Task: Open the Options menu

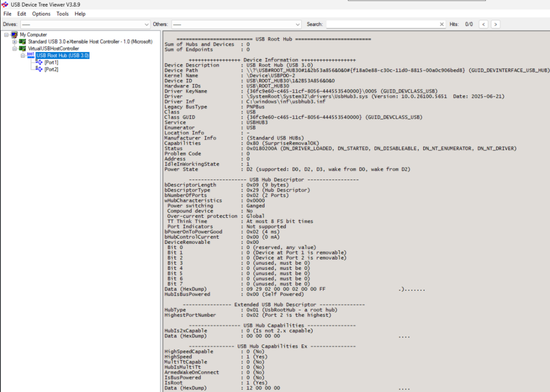Action: click(x=41, y=14)
